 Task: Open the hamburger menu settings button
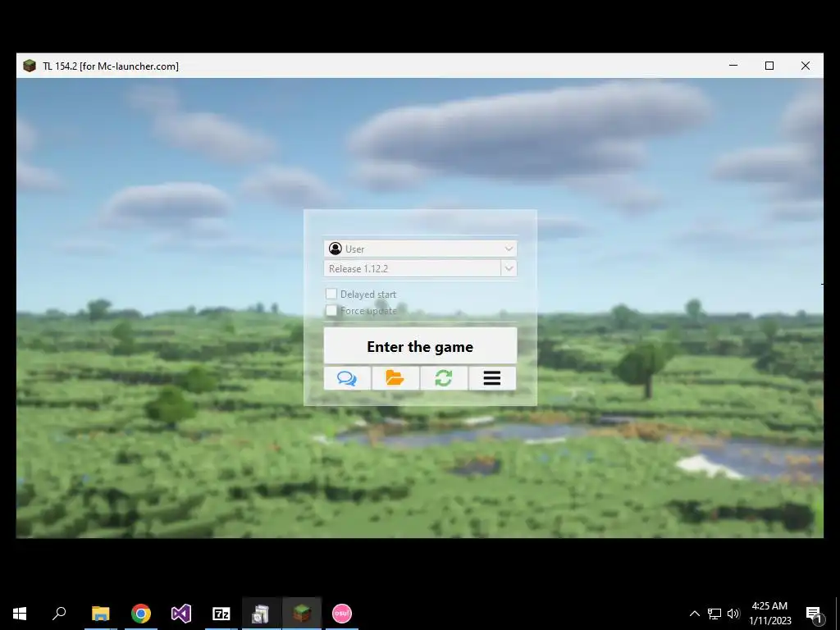(x=492, y=378)
